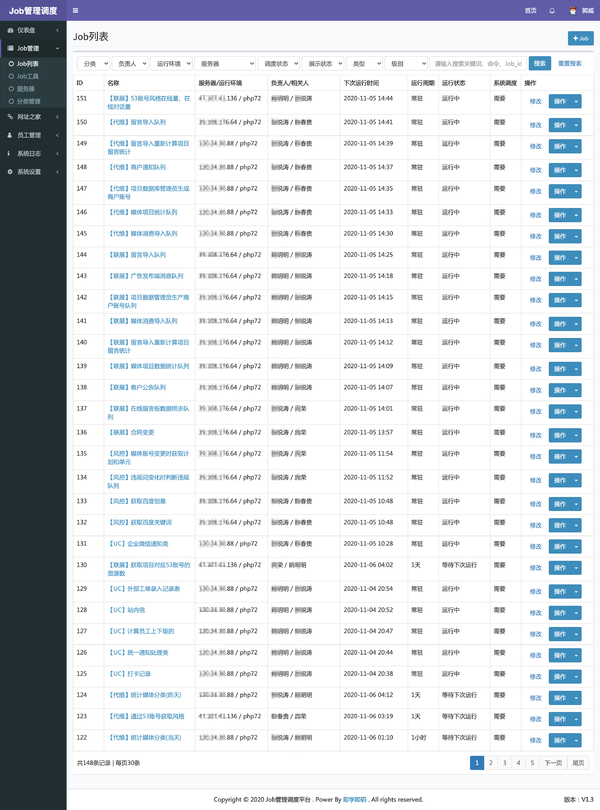Click the 等待下次运行 status for job 124
This screenshot has height=810, width=600.
459,695
